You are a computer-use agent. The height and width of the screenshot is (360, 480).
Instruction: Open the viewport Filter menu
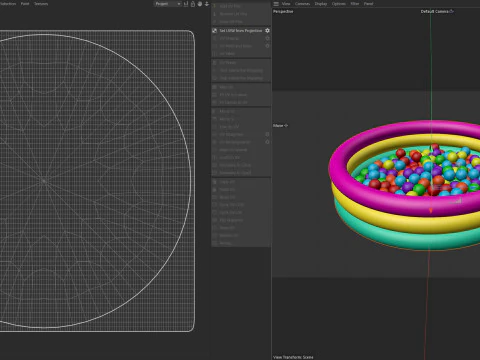coord(355,4)
